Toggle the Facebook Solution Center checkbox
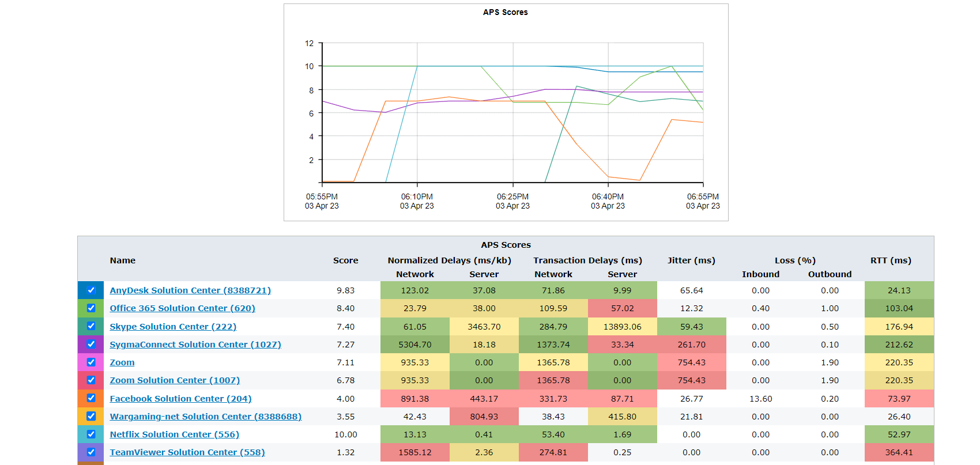This screenshot has height=465, width=980. (91, 398)
